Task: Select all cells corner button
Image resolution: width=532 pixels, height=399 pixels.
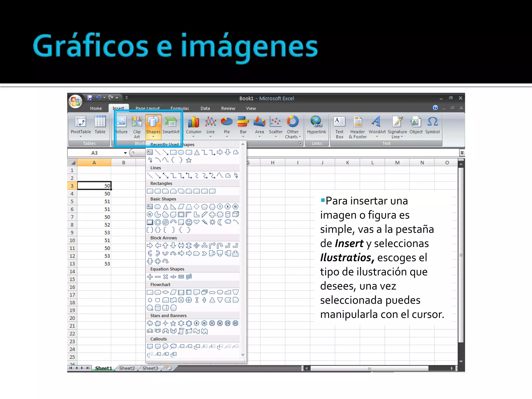Action: [x=72, y=163]
